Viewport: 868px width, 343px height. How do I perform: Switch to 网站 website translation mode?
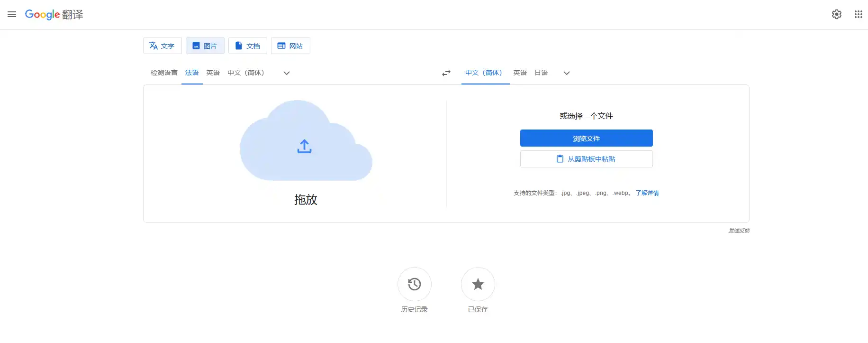point(290,46)
